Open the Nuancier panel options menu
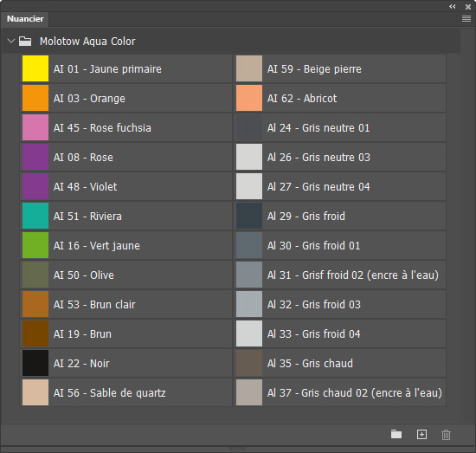Image resolution: width=476 pixels, height=453 pixels. tap(466, 19)
